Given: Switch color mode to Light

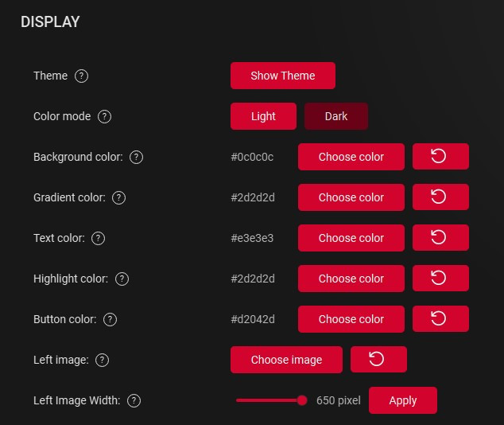Looking at the screenshot, I should pyautogui.click(x=263, y=116).
